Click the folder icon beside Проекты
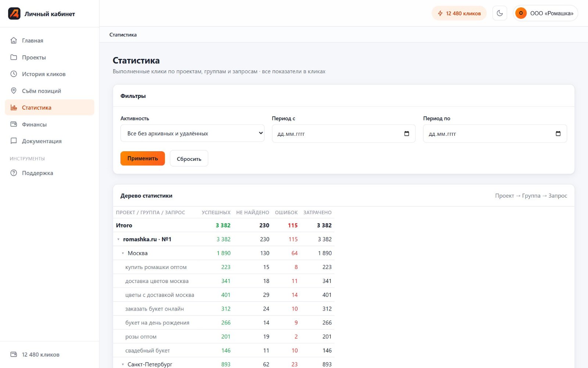Image resolution: width=588 pixels, height=368 pixels. (14, 57)
